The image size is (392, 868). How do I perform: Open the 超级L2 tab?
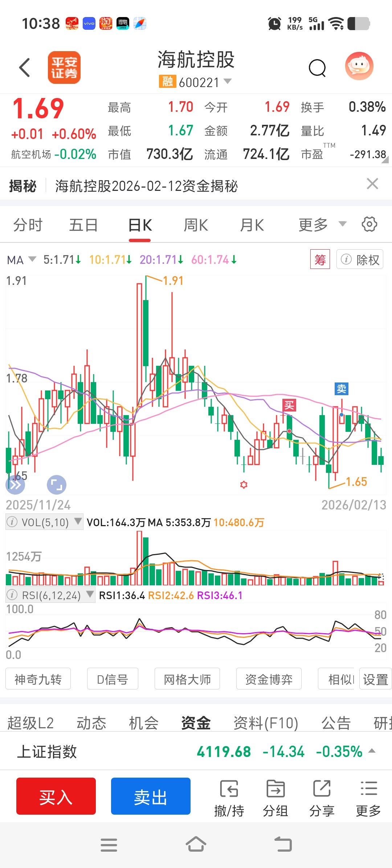pyautogui.click(x=30, y=723)
